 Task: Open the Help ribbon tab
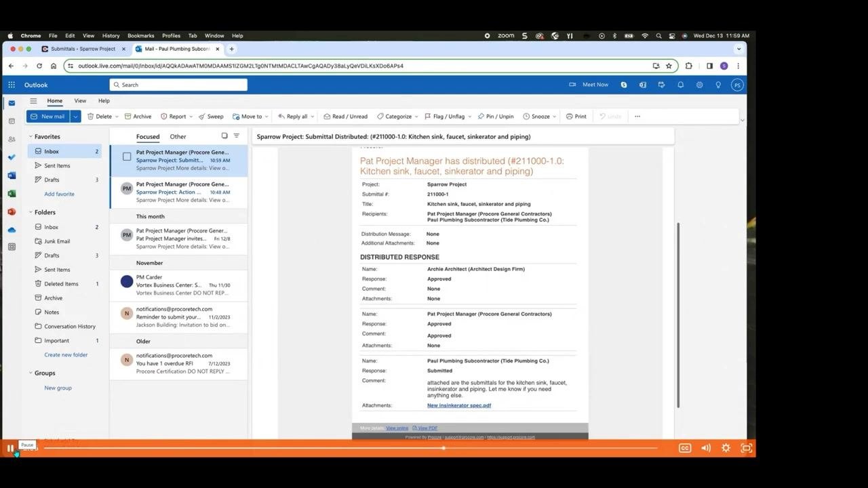(104, 101)
